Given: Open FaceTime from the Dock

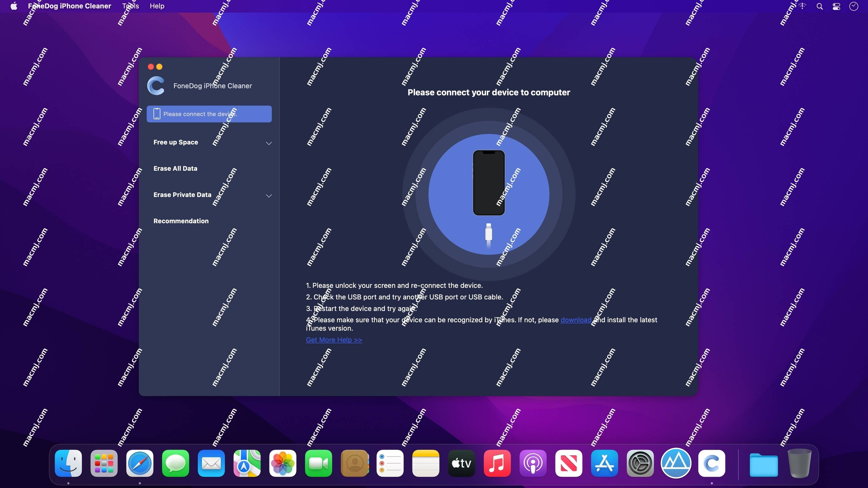Looking at the screenshot, I should (x=318, y=463).
